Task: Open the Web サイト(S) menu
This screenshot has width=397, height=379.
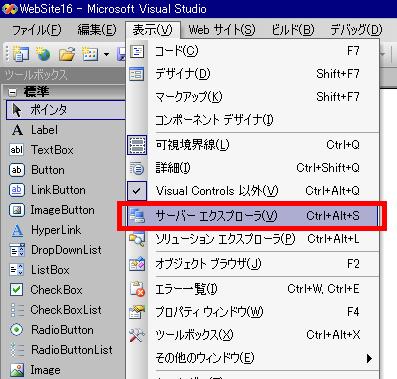Action: [x=222, y=30]
